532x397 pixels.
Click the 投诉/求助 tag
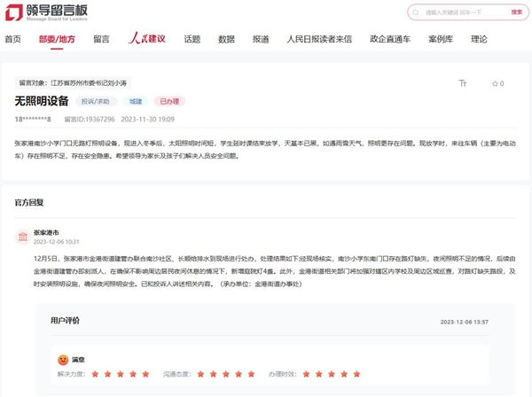click(x=96, y=101)
